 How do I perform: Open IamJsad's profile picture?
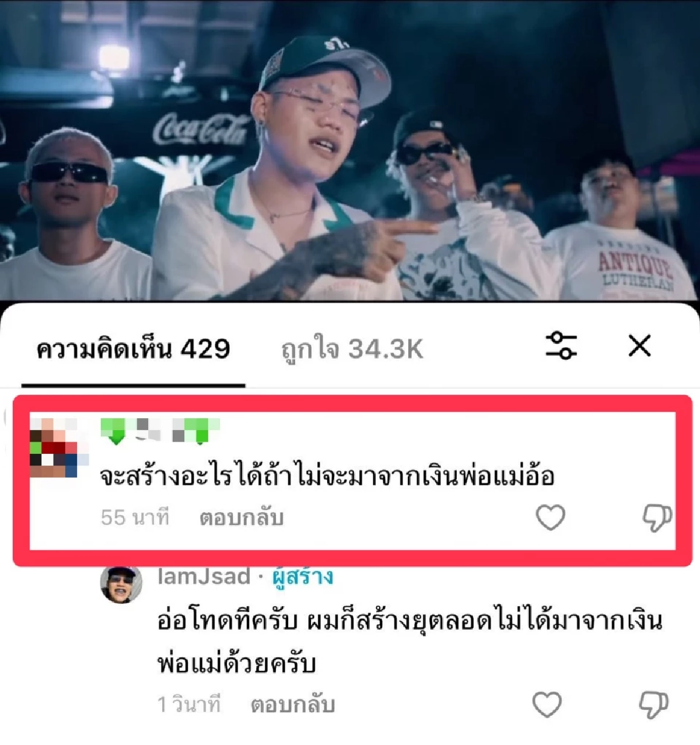(x=121, y=584)
